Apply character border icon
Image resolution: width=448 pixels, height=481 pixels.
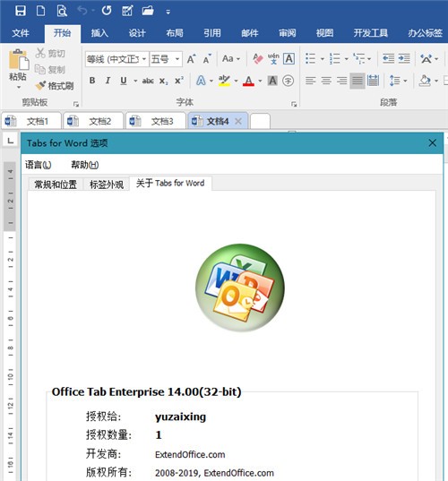click(289, 58)
